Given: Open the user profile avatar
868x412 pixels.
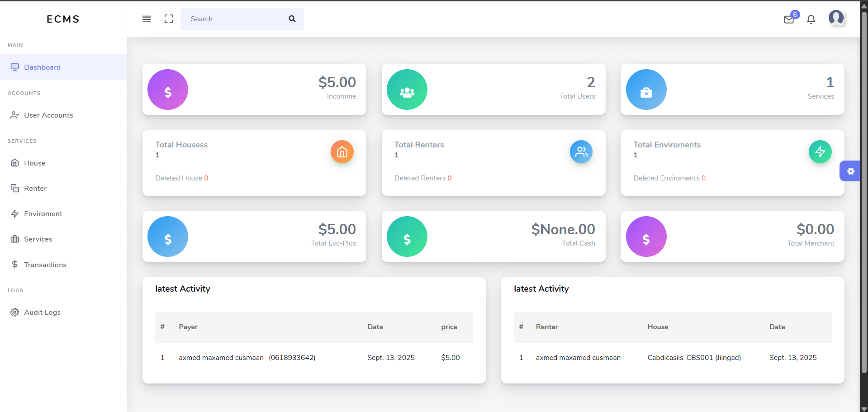Looking at the screenshot, I should tap(836, 18).
